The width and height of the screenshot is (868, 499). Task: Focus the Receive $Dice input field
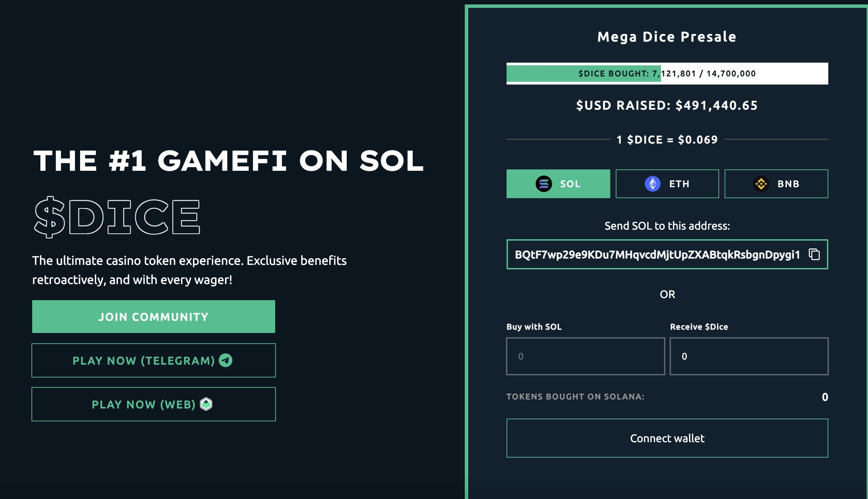click(749, 356)
